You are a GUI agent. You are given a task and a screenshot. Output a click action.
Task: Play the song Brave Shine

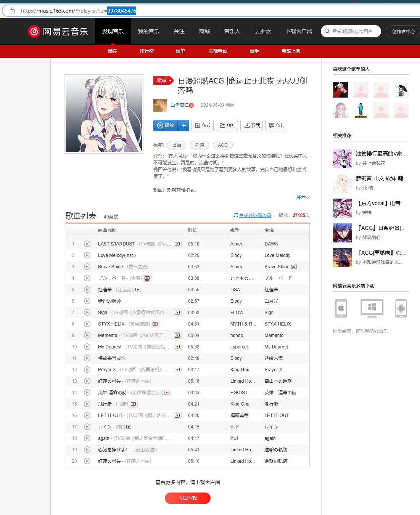(x=87, y=267)
